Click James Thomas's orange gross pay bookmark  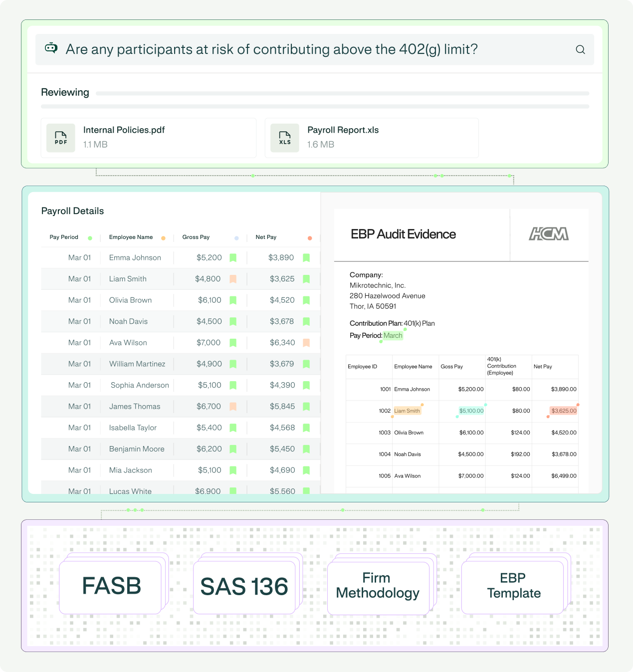click(x=233, y=407)
